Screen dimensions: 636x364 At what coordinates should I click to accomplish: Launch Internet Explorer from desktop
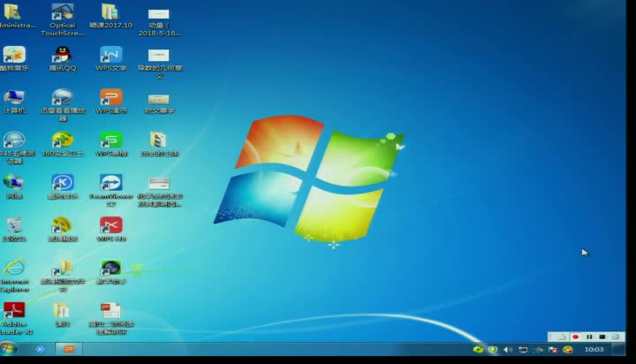(14, 276)
